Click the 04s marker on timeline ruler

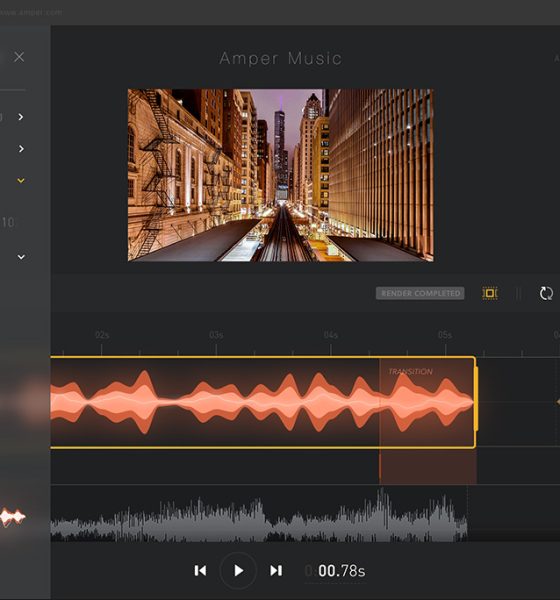pyautogui.click(x=331, y=335)
